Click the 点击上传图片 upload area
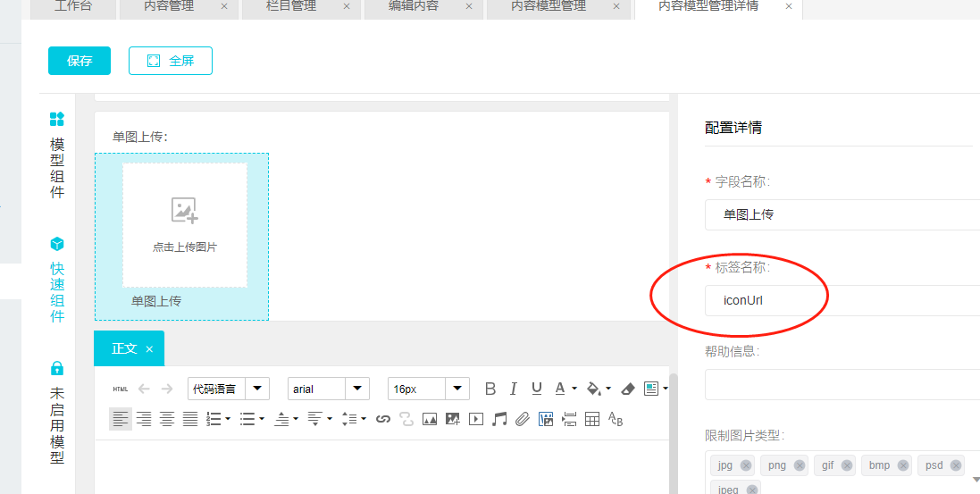 [185, 226]
